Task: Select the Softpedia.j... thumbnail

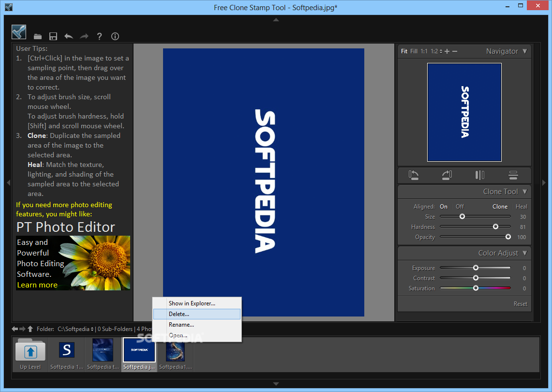Action: (139, 354)
